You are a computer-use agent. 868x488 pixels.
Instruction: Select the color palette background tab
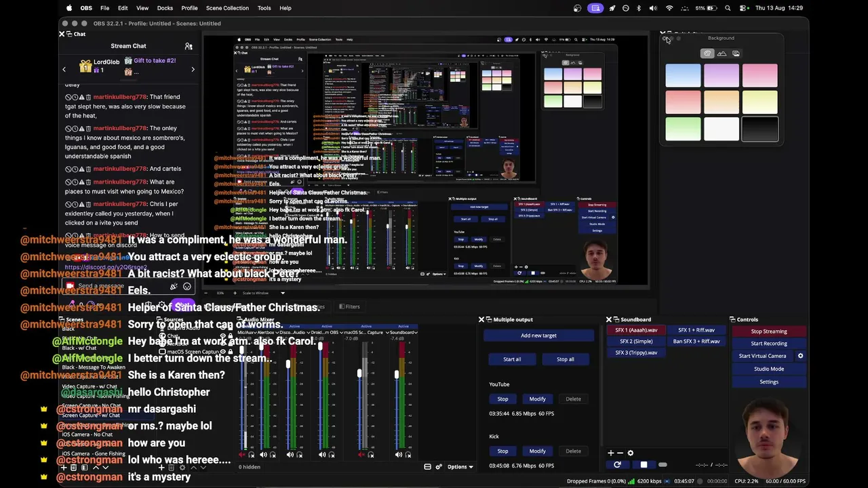[x=707, y=54]
